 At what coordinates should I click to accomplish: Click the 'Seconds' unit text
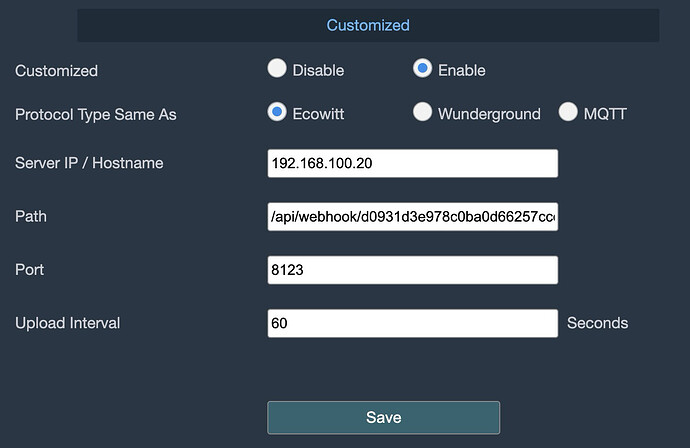pos(597,323)
